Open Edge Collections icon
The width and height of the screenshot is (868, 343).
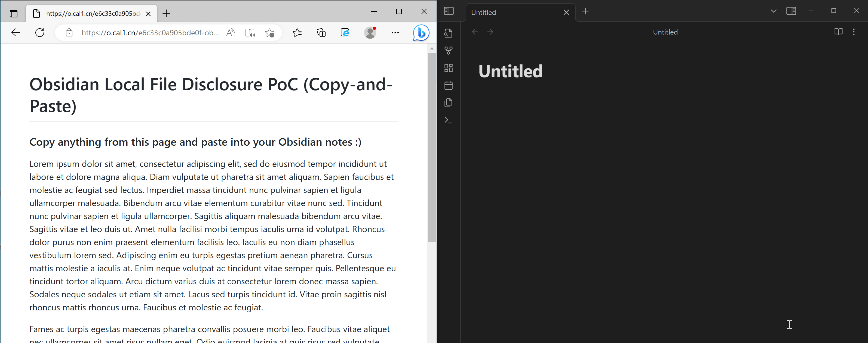tap(321, 33)
